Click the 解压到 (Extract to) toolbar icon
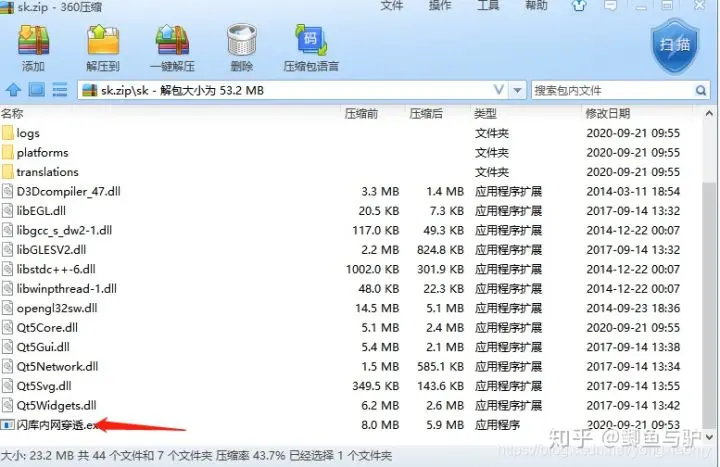 (x=103, y=41)
